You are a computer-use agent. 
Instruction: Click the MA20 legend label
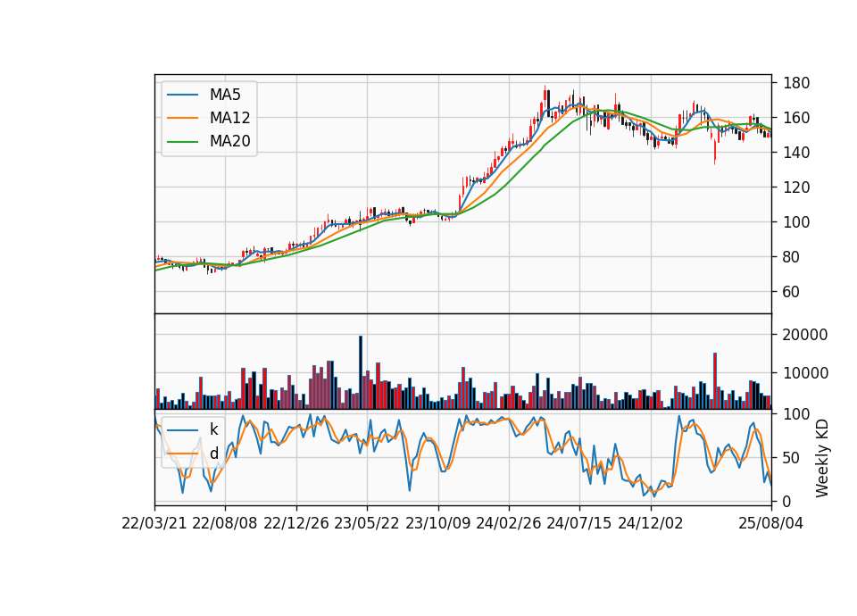pos(229,141)
